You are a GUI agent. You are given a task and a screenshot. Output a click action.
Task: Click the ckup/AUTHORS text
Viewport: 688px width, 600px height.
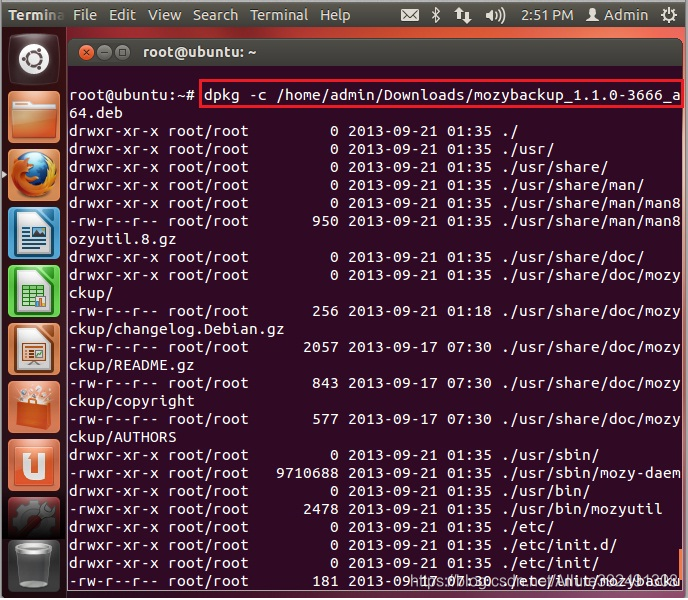click(122, 438)
